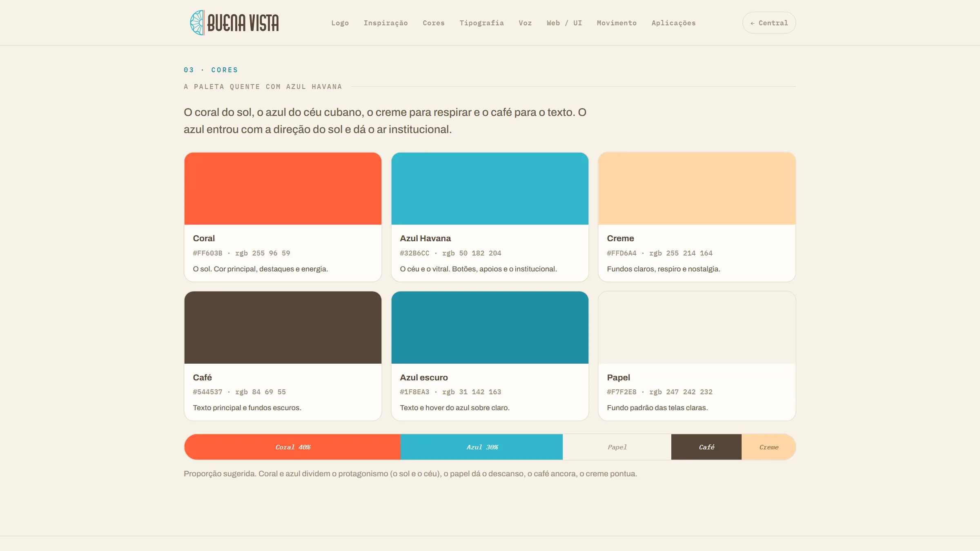980x551 pixels.
Task: Select the Azul escuro swatch
Action: click(x=490, y=327)
